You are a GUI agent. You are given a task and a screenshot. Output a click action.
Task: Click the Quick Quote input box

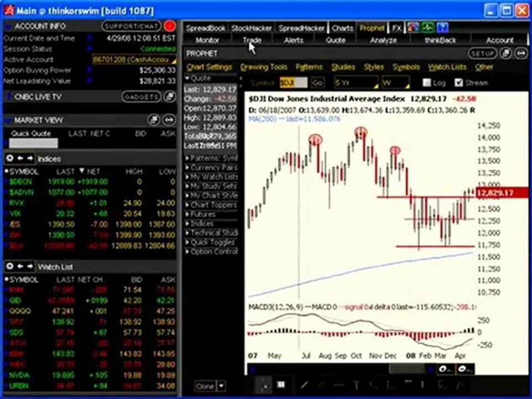coord(33,143)
